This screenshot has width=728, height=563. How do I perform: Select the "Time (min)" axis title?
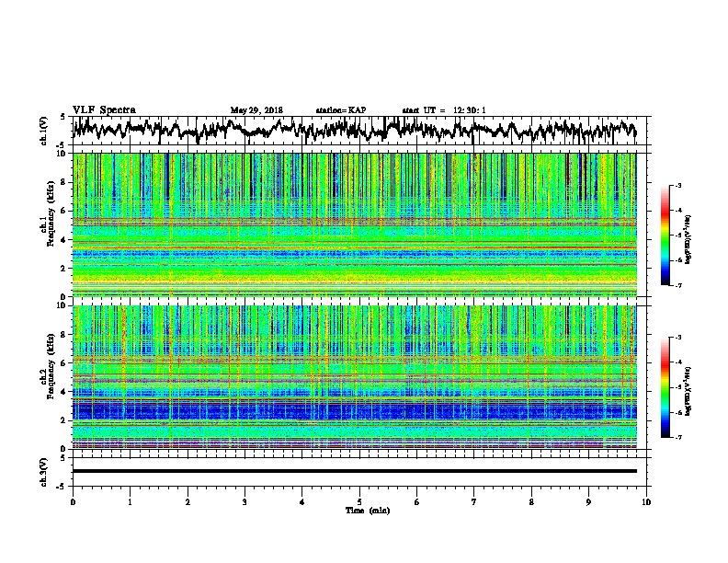coord(368,511)
